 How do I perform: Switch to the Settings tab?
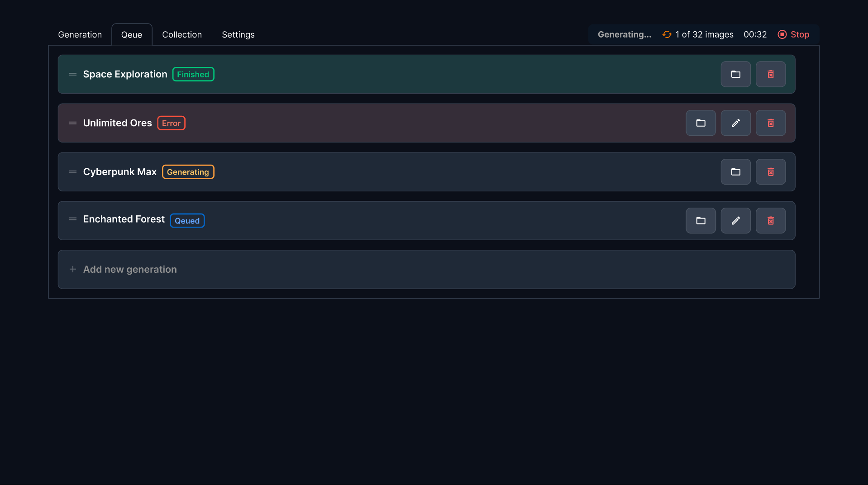238,34
